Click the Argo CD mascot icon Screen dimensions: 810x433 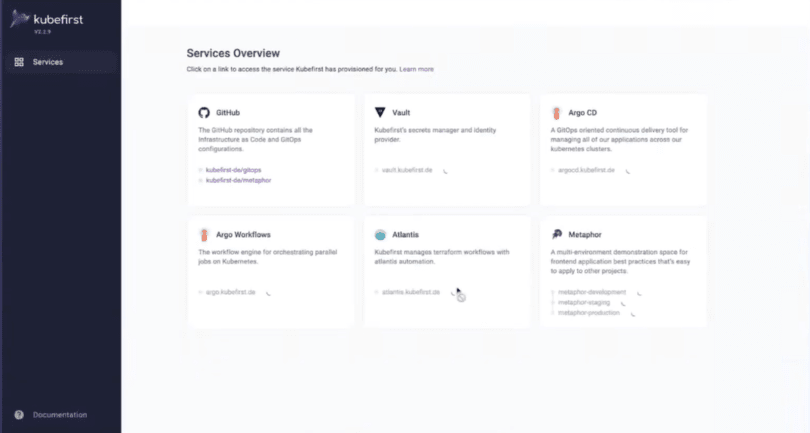(556, 113)
